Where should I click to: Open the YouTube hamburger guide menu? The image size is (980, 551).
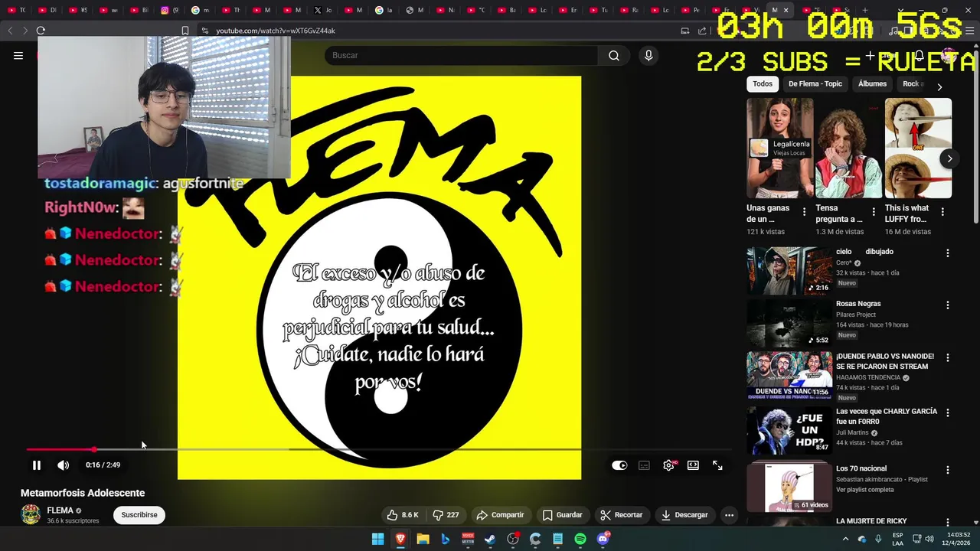[x=18, y=55]
